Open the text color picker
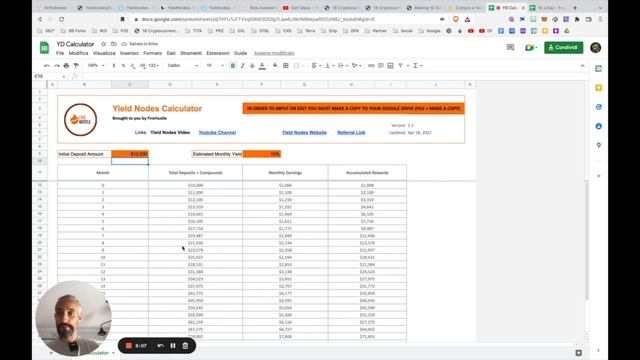640x360 pixels. coord(262,66)
